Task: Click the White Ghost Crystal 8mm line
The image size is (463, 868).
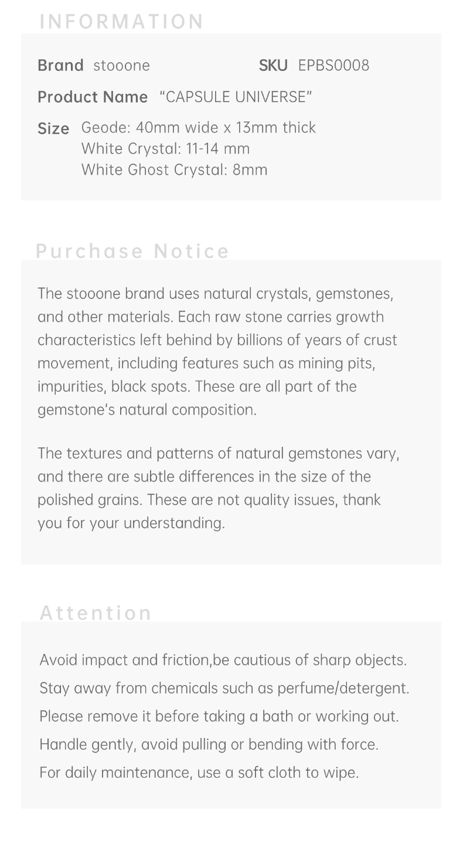Action: click(x=174, y=170)
